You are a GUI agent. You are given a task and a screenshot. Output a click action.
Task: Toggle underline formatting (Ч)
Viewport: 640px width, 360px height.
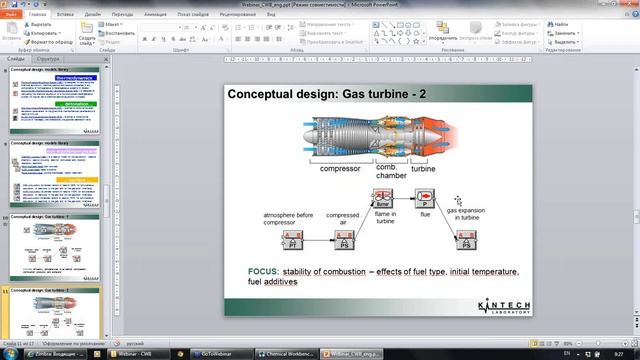pos(163,39)
